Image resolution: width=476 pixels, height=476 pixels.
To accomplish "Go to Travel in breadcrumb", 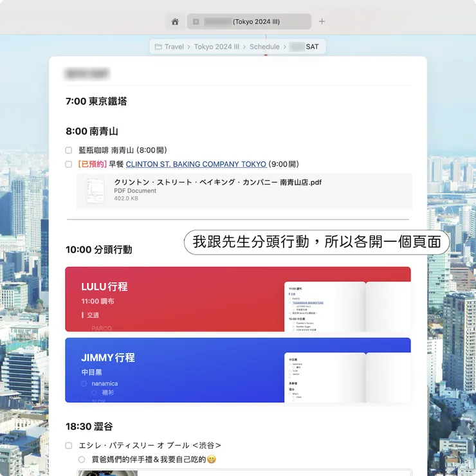I will pyautogui.click(x=174, y=47).
